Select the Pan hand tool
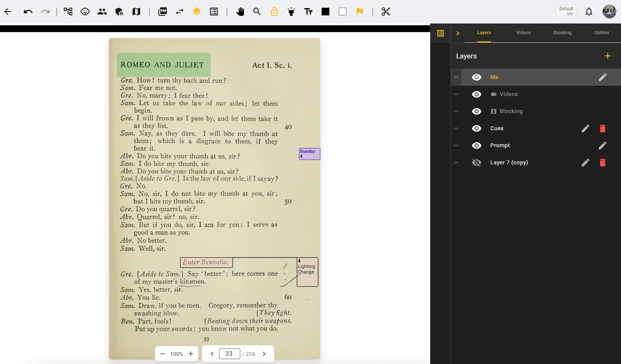621x364 pixels. (240, 12)
